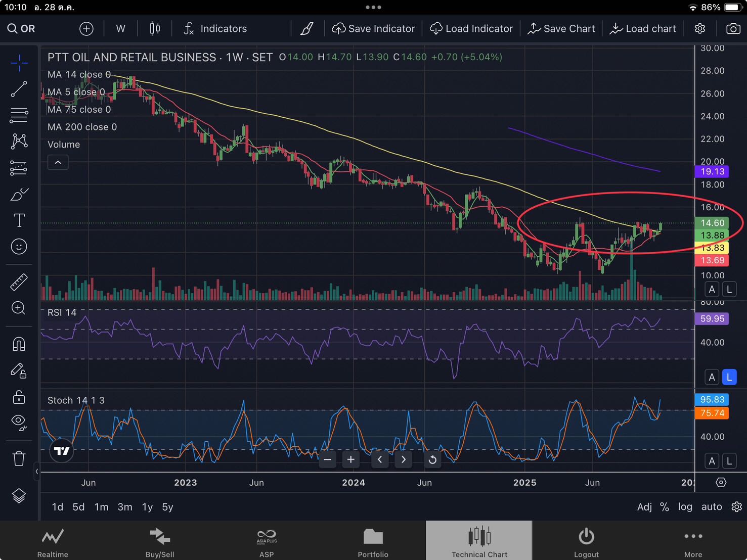Select the MA 200 close indicator legend

pyautogui.click(x=82, y=127)
